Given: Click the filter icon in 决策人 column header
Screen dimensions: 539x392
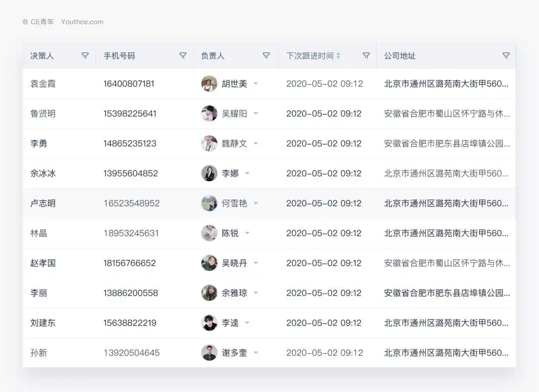Looking at the screenshot, I should click(x=85, y=56).
